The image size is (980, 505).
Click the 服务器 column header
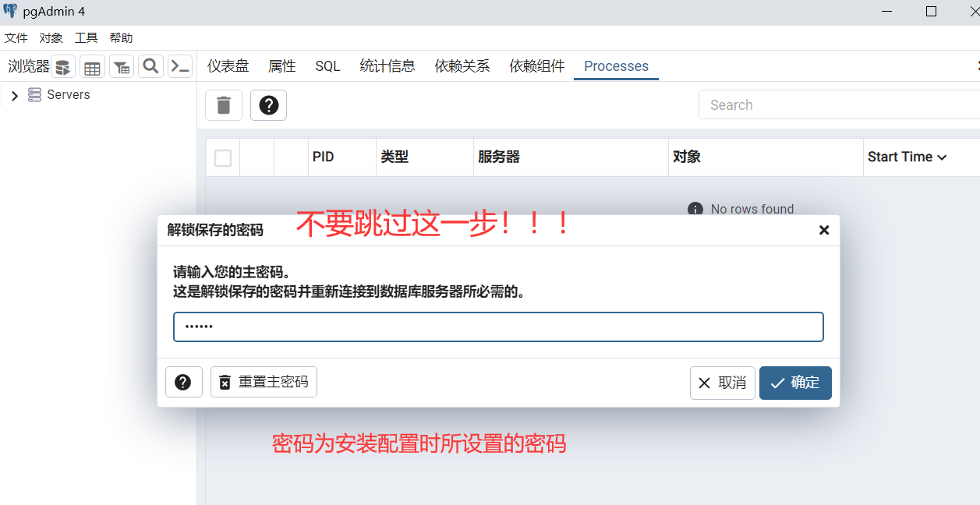click(571, 157)
